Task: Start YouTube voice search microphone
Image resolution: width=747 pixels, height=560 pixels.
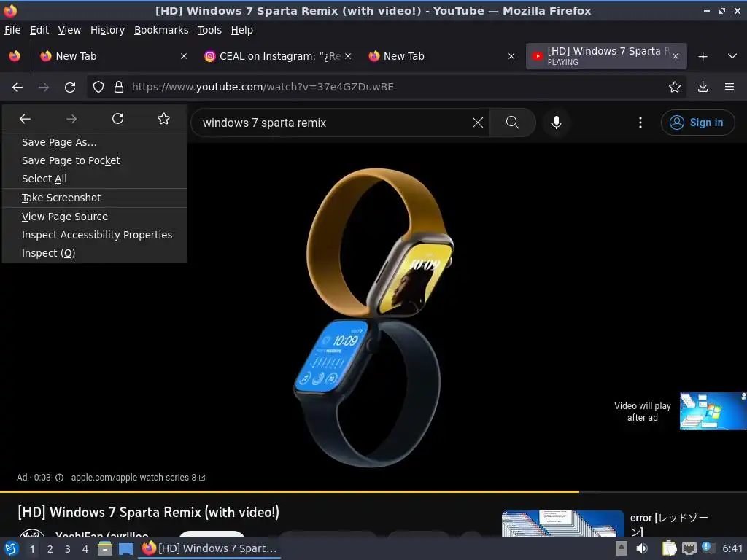Action: 556,122
